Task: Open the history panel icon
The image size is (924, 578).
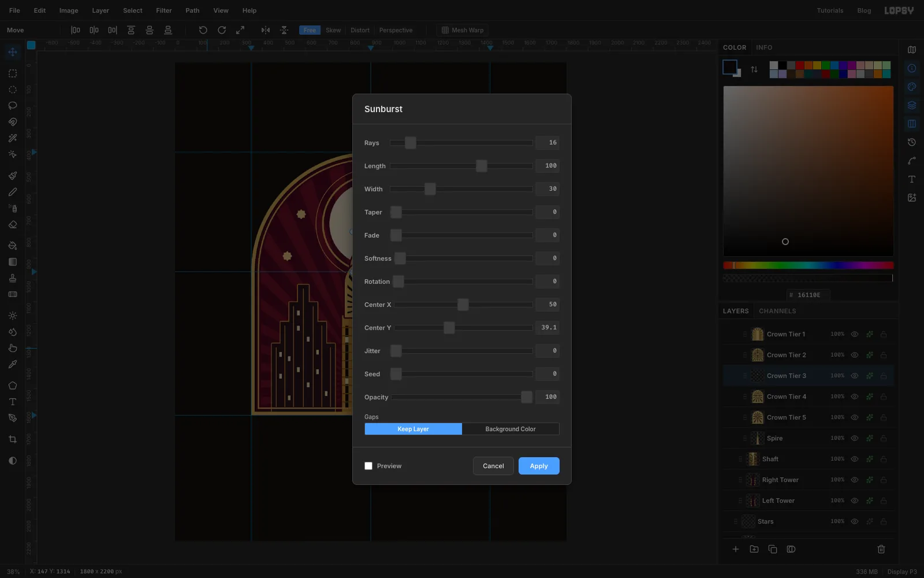Action: [912, 142]
